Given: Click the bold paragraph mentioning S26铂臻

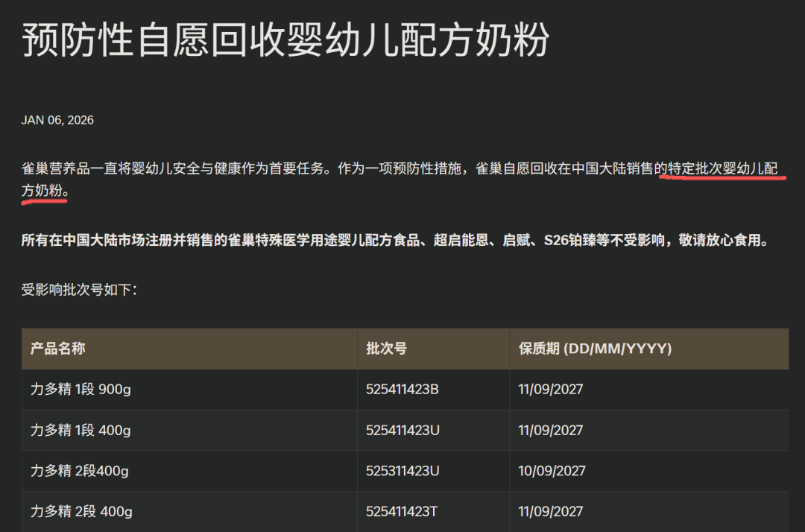Looking at the screenshot, I should pos(394,241).
